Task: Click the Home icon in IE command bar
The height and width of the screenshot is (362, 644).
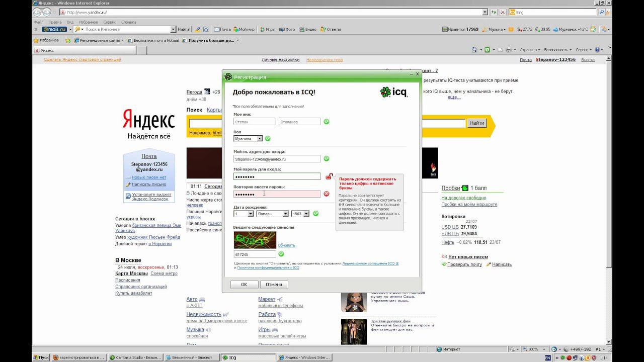Action: 474,50
